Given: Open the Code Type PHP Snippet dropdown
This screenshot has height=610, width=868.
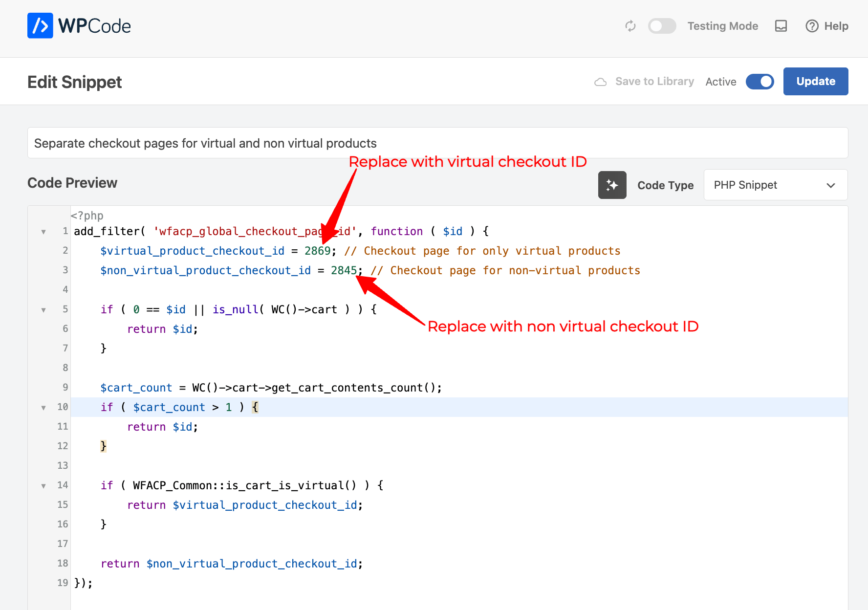Looking at the screenshot, I should click(x=775, y=185).
